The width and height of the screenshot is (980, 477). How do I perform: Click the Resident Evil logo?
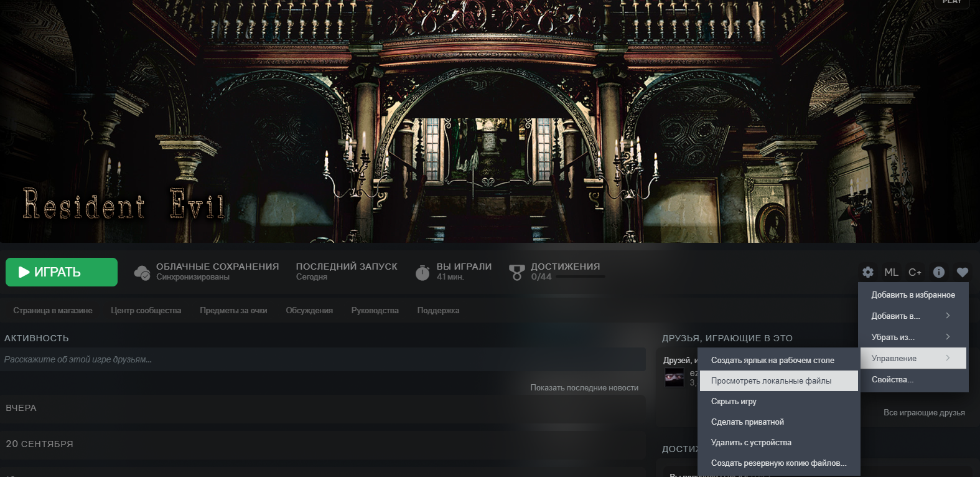(123, 204)
